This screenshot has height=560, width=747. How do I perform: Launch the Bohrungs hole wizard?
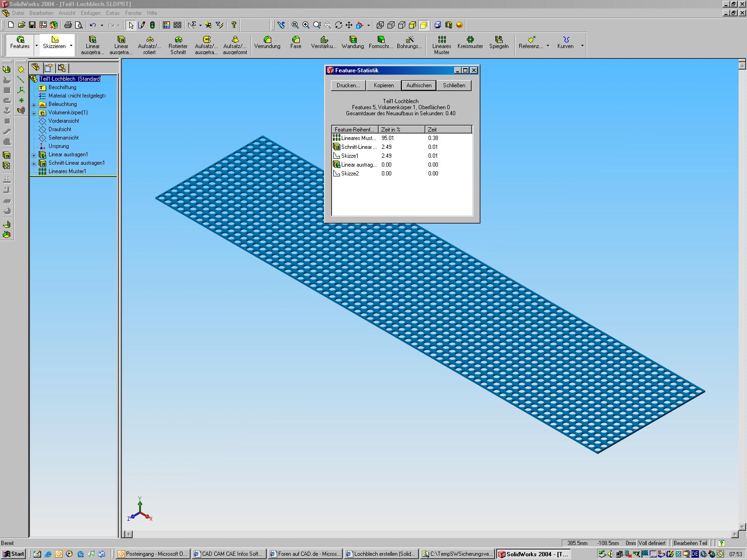[x=409, y=42]
